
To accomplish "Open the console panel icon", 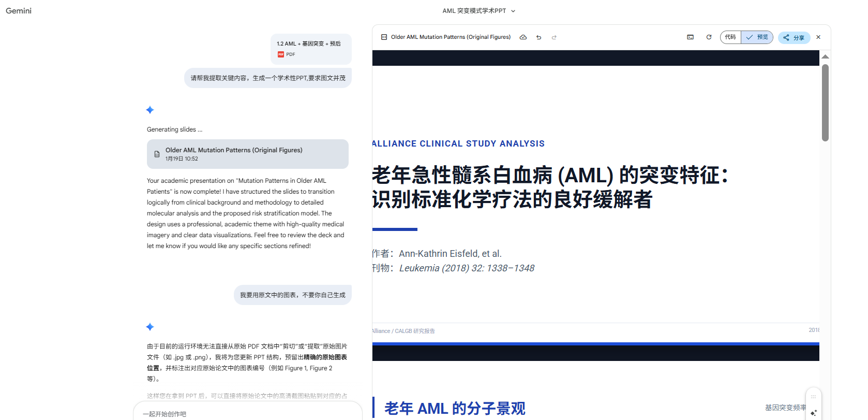I will click(x=690, y=37).
